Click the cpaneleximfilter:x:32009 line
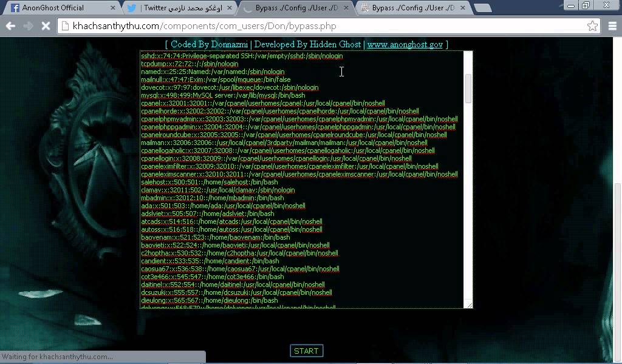 (290, 166)
